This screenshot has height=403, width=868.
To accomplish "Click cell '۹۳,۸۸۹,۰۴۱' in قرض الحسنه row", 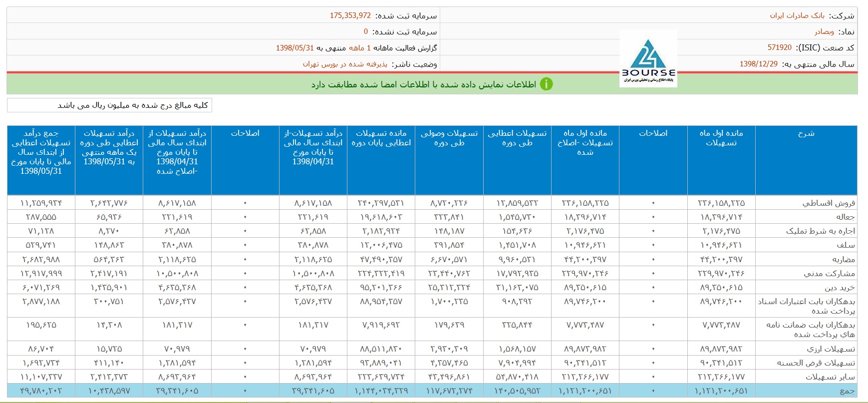I will [x=381, y=363].
